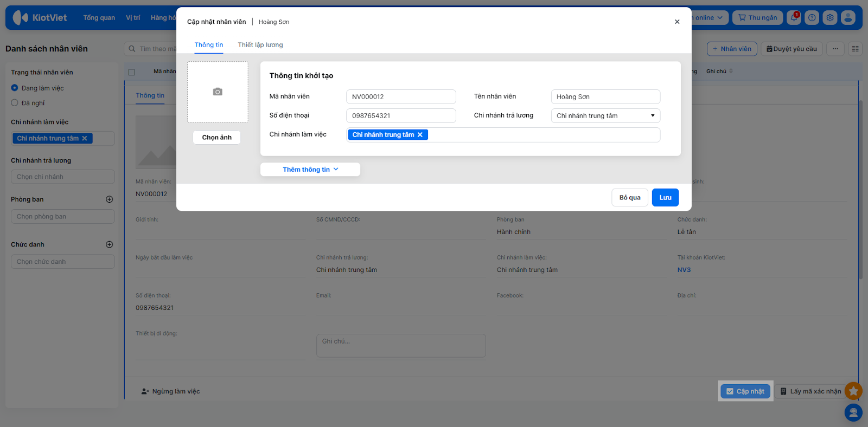Click the Chọn ảnh button
Image resolution: width=868 pixels, height=427 pixels.
tap(216, 138)
